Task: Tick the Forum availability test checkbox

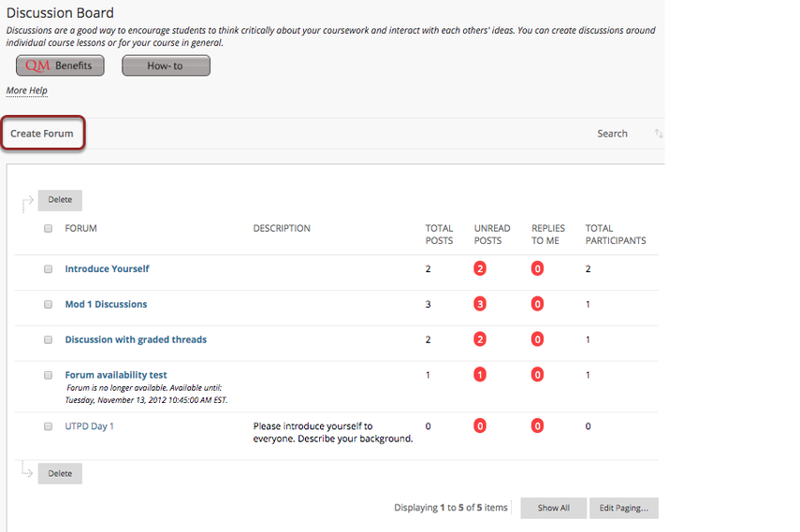Action: pyautogui.click(x=48, y=376)
